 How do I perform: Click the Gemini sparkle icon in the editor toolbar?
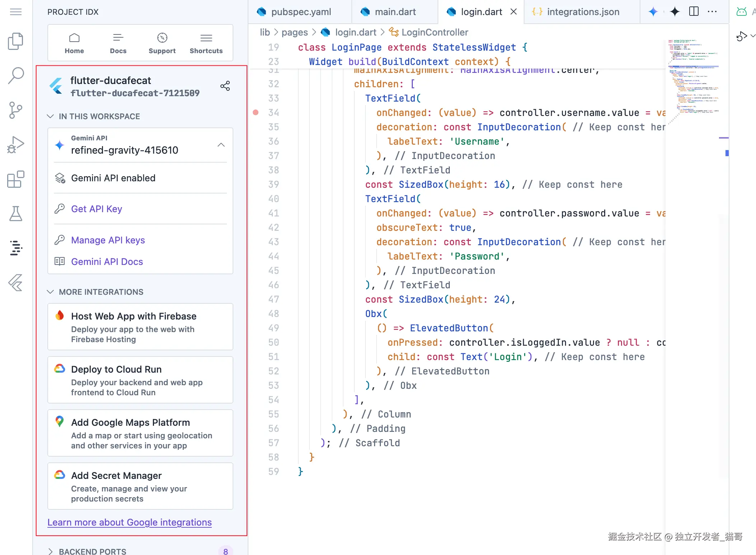(x=653, y=12)
